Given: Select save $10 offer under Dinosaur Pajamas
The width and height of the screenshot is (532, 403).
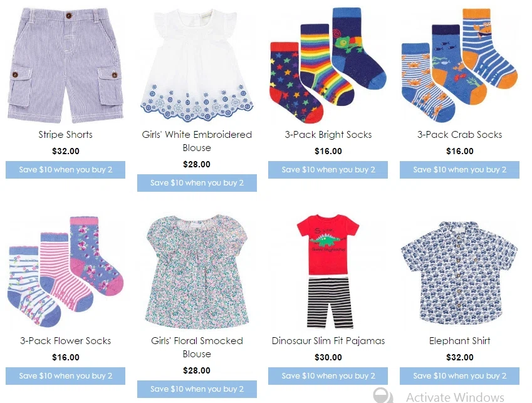Looking at the screenshot, I should pyautogui.click(x=328, y=376).
